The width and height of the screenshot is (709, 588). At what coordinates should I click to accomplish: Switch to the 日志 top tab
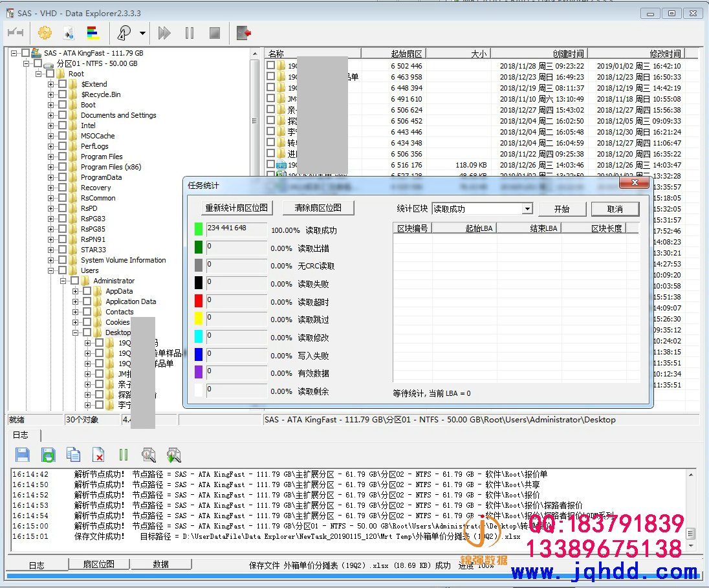click(21, 435)
